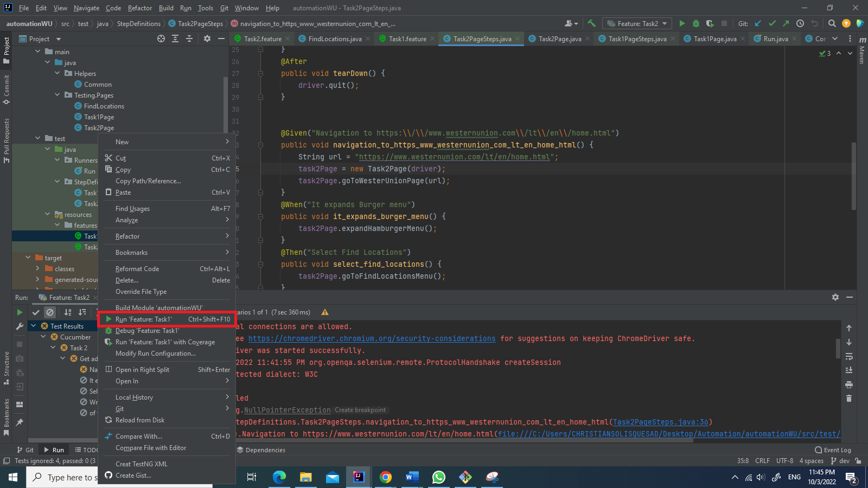Toggle Show Passed tests checkmark
Screen dimensions: 868x488
click(36, 312)
